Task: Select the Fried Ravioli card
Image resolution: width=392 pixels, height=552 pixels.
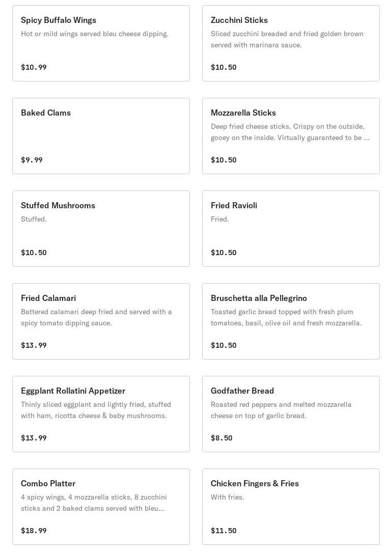Action: [291, 229]
